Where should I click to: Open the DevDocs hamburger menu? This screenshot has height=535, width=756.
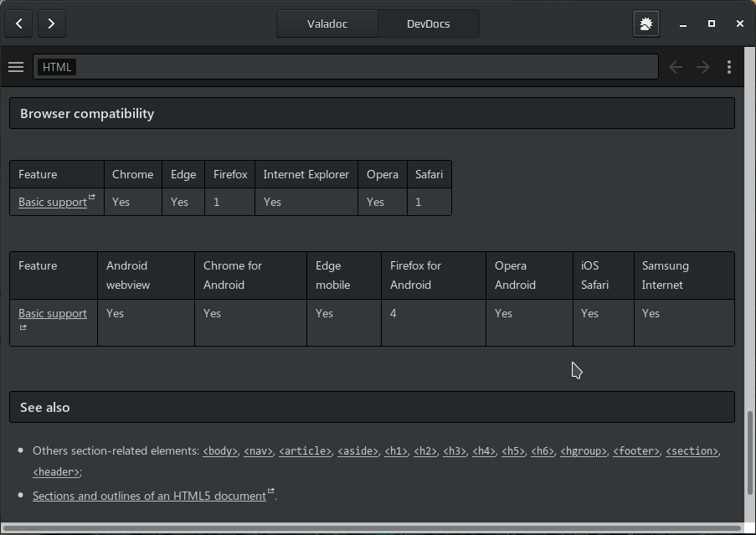(x=16, y=67)
